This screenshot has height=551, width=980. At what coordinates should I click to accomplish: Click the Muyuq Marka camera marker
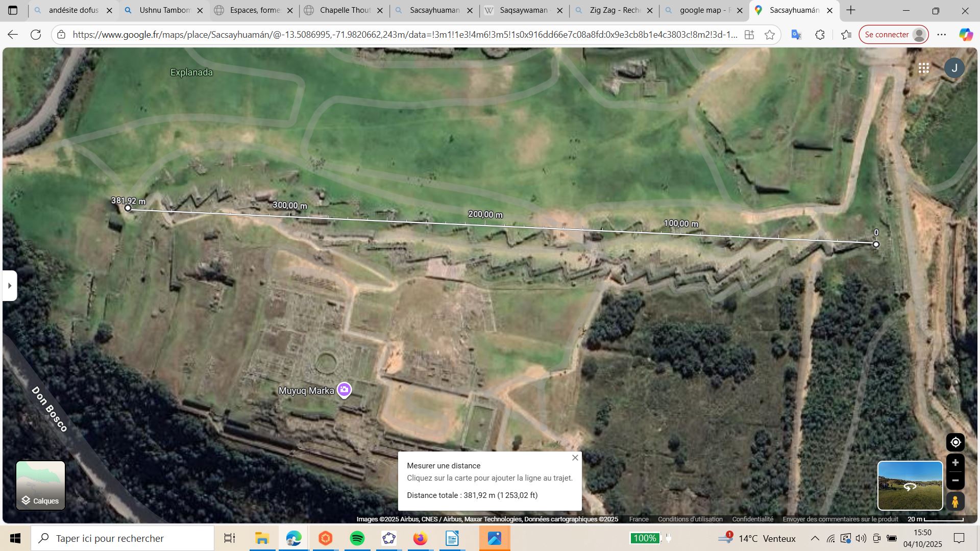344,390
